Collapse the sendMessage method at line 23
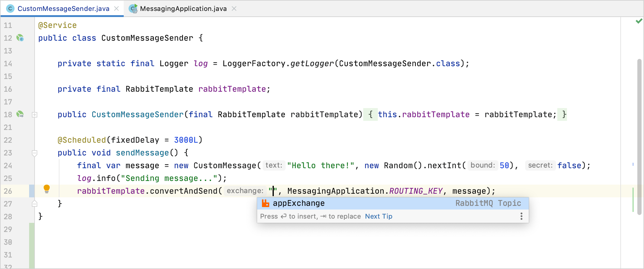The height and width of the screenshot is (269, 644). click(x=35, y=153)
